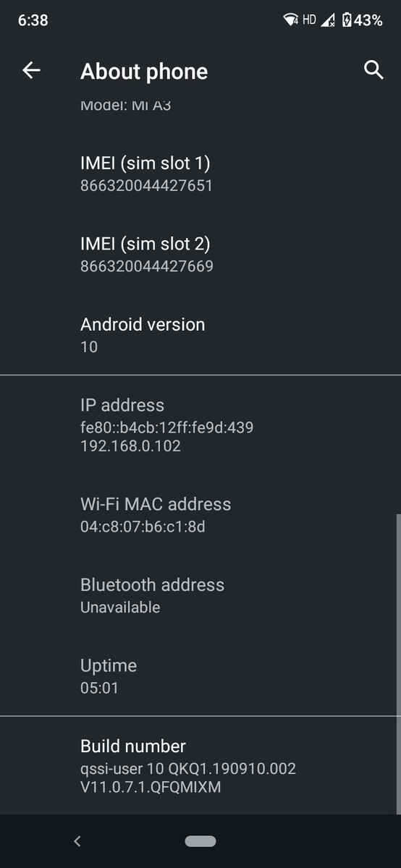Select the Wi-Fi MAC address row
This screenshot has width=401, height=868.
coord(200,514)
